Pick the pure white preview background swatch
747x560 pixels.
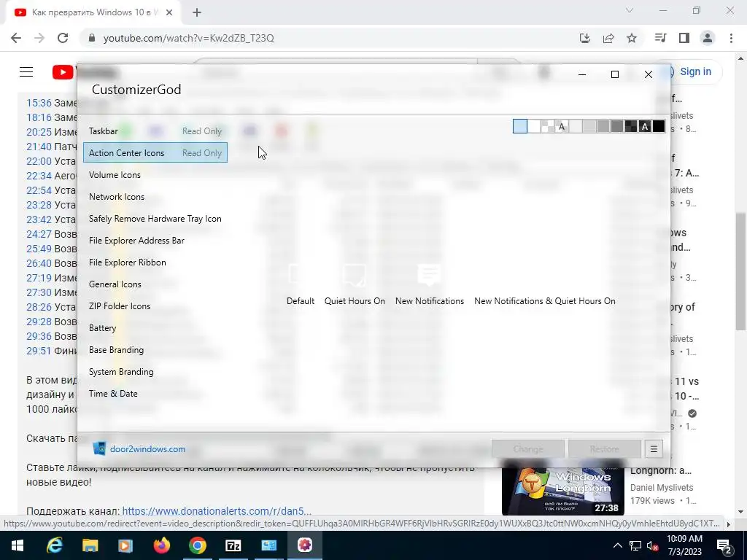tap(534, 126)
